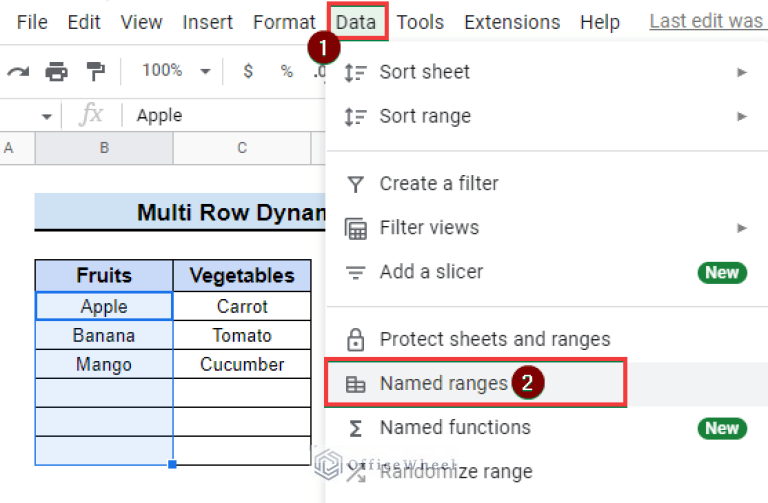
Task: Select Named ranges from the menu
Action: [x=443, y=384]
